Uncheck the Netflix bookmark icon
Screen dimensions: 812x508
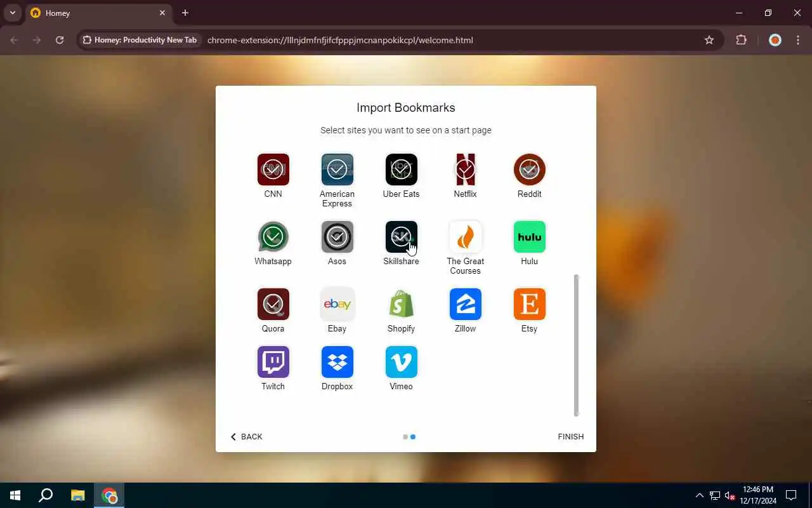465,170
